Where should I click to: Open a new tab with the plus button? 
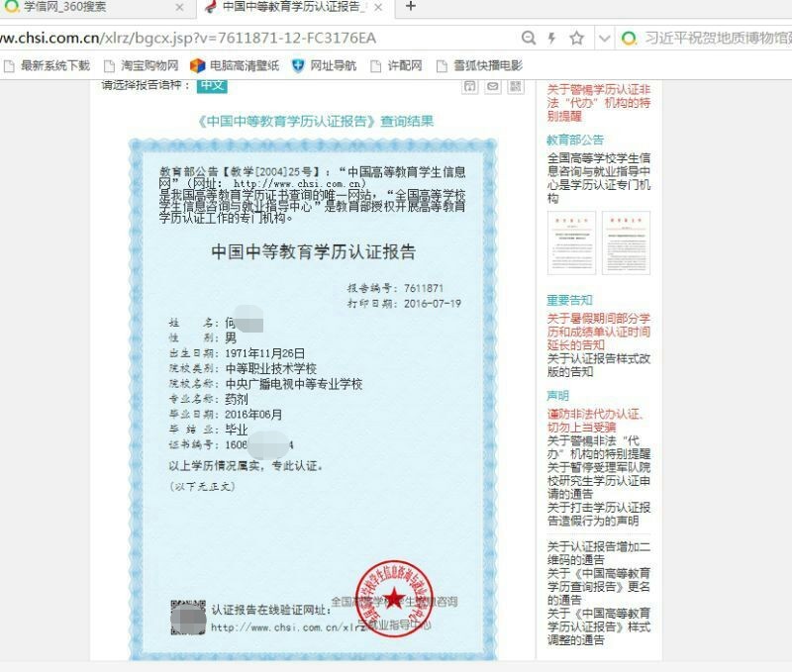pos(411,7)
